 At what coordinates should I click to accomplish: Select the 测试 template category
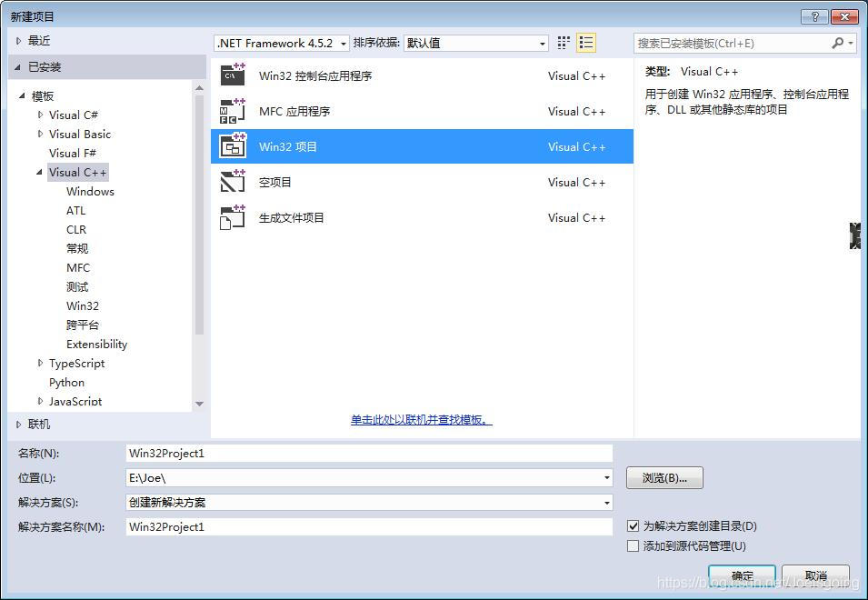(77, 286)
